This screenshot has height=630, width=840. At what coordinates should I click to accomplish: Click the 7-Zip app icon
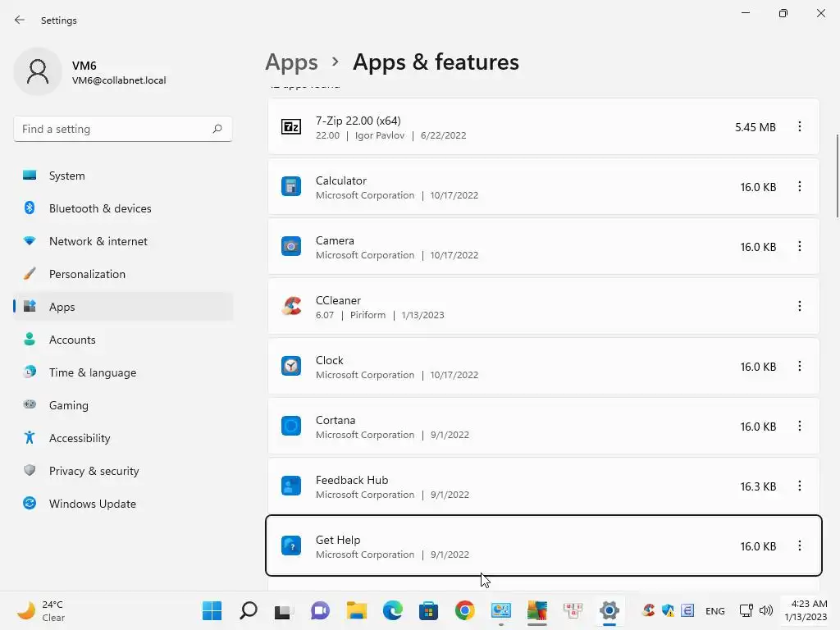pos(291,127)
